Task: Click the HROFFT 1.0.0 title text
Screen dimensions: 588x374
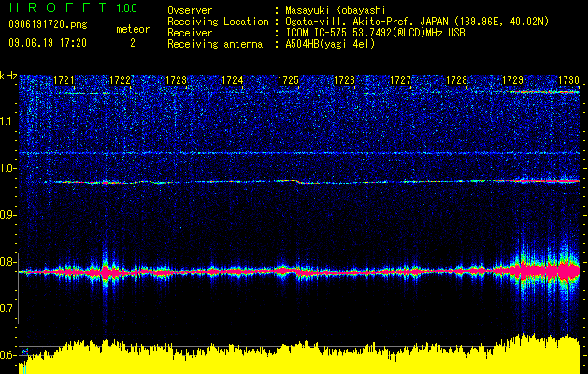Action: tap(73, 7)
